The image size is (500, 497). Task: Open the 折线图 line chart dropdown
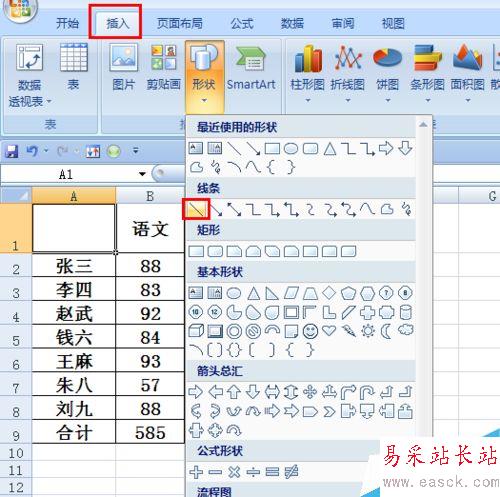click(347, 74)
